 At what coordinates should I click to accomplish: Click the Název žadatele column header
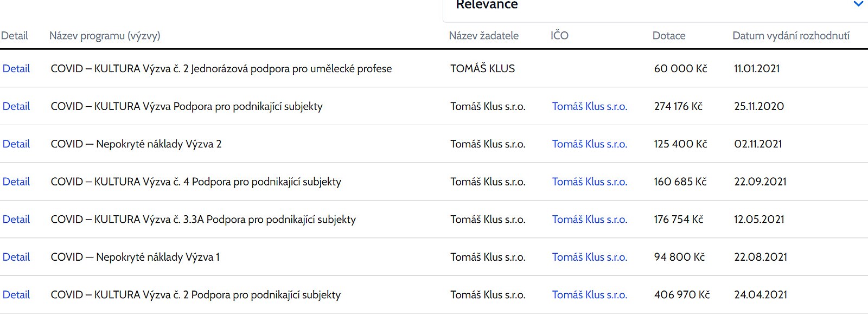point(483,36)
